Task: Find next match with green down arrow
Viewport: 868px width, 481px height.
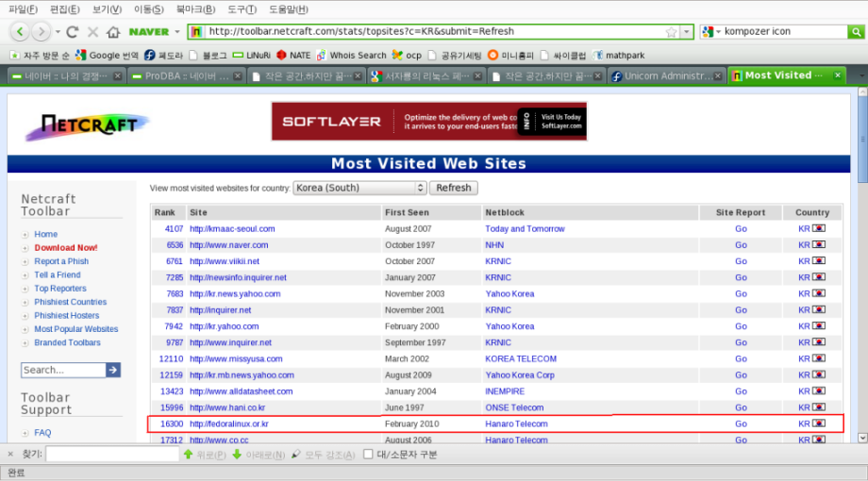Action: click(259, 455)
